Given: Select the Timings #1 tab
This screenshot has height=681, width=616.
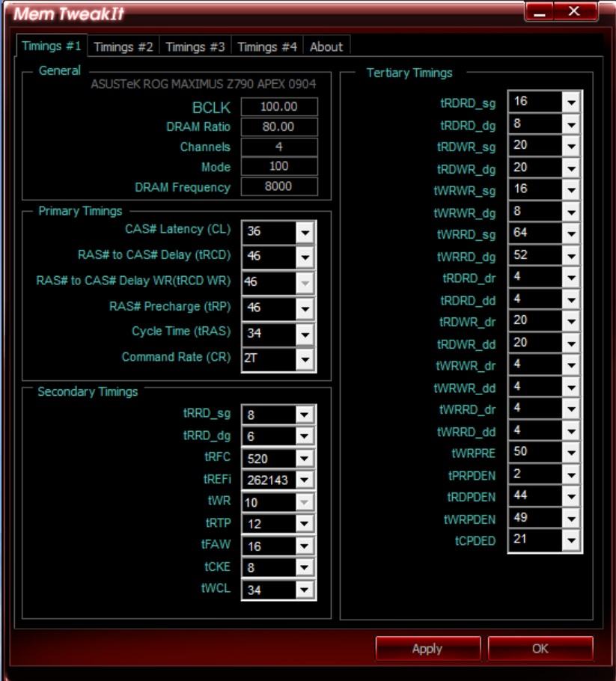Looking at the screenshot, I should (x=52, y=46).
